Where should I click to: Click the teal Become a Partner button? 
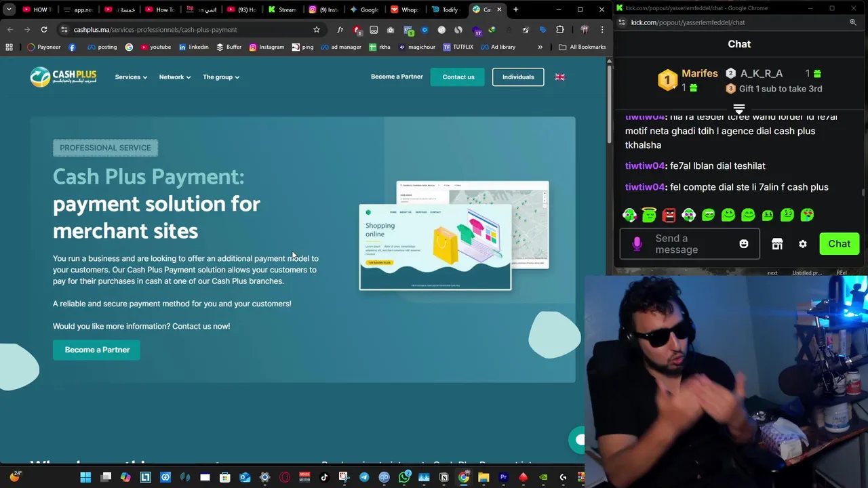[x=97, y=350]
